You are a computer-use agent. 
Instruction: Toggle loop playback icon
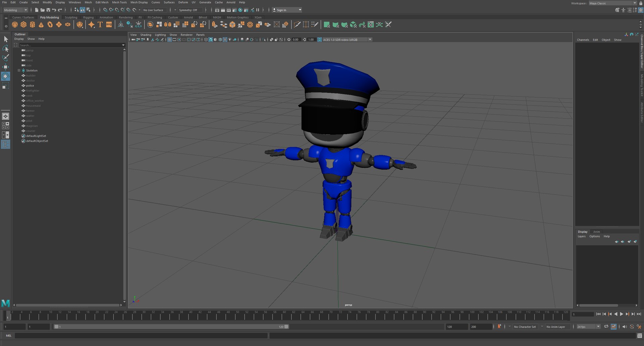tap(606, 327)
